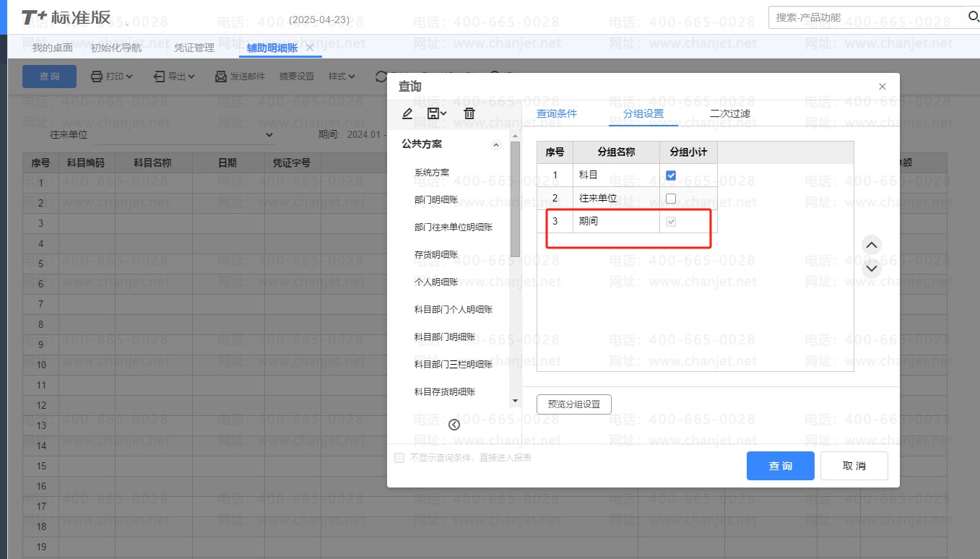Image resolution: width=980 pixels, height=559 pixels.
Task: Select the 分组设置 tab
Action: (x=643, y=113)
